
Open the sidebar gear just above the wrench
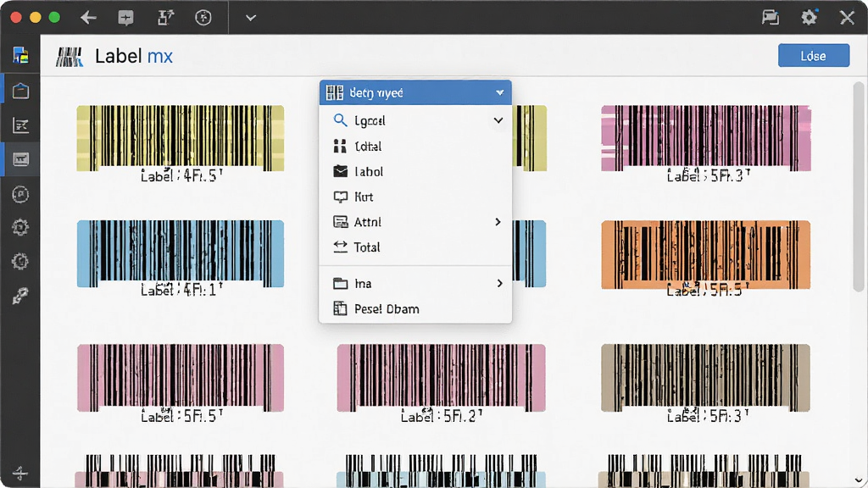pyautogui.click(x=20, y=261)
